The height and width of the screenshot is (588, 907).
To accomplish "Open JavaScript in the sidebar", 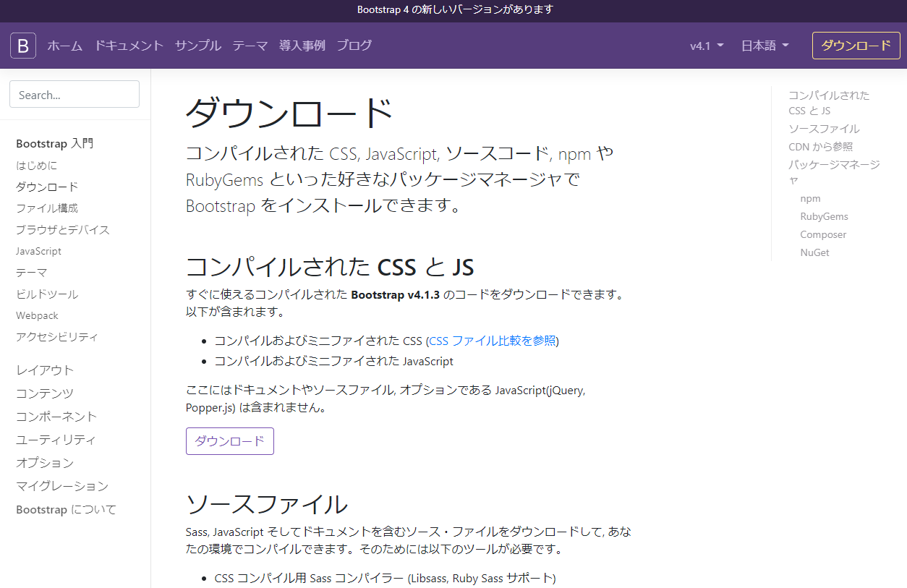I will pyautogui.click(x=39, y=251).
